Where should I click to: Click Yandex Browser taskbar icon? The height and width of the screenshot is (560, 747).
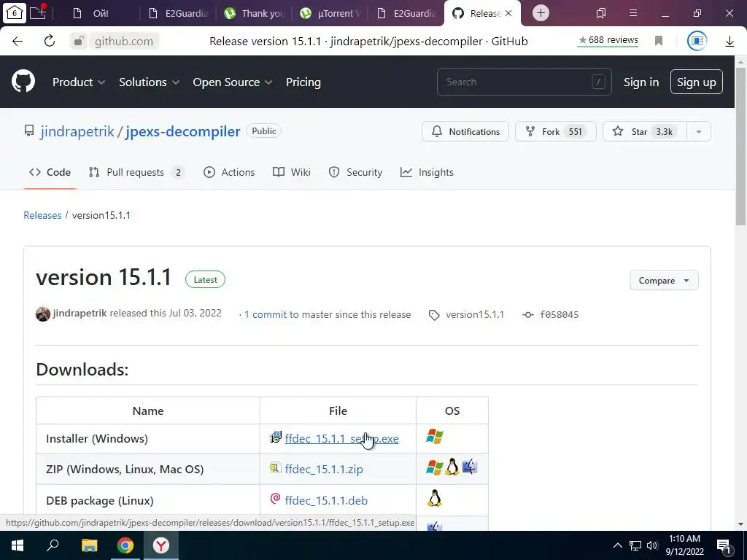pyautogui.click(x=161, y=545)
